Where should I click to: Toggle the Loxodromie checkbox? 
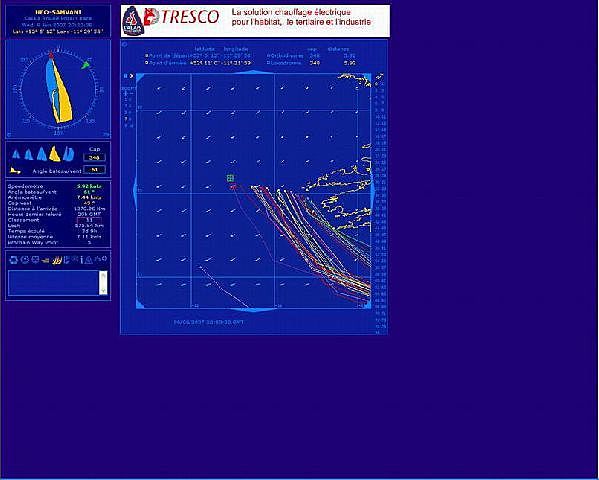tap(269, 62)
